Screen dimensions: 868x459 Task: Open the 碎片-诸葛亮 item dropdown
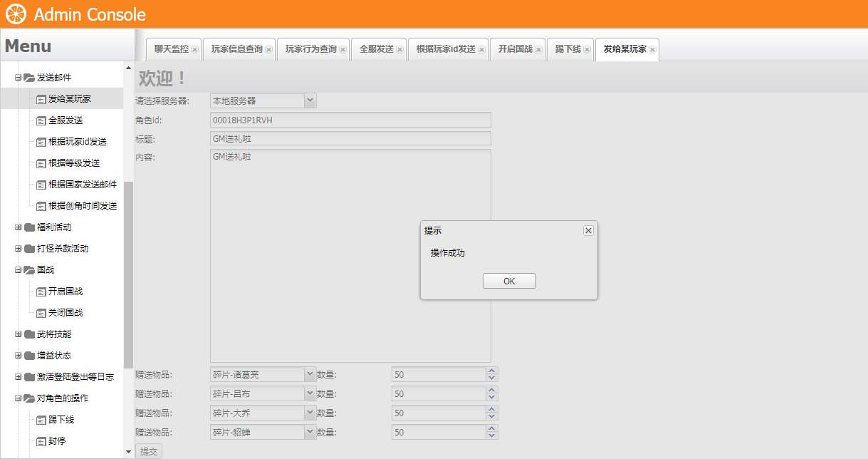point(311,373)
